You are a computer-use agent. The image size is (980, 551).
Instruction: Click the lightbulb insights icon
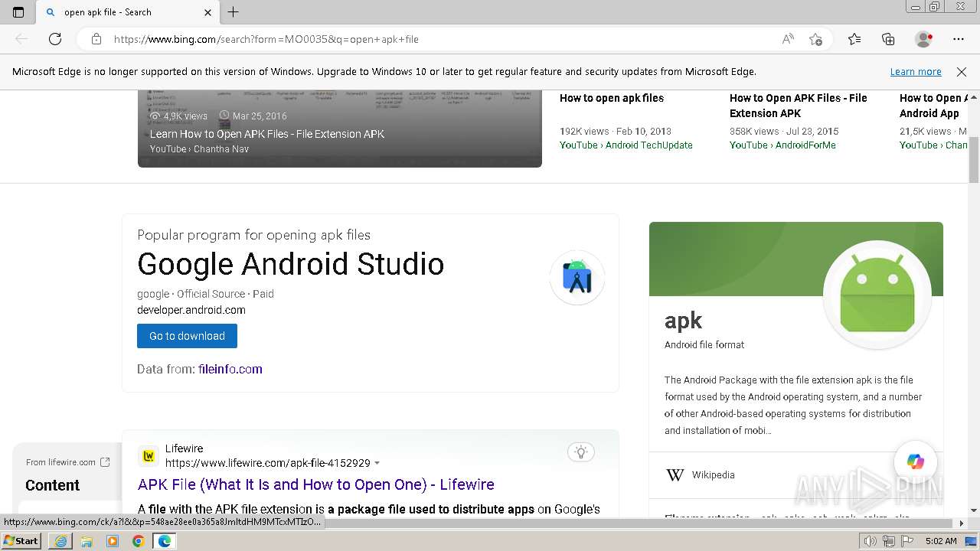[581, 452]
